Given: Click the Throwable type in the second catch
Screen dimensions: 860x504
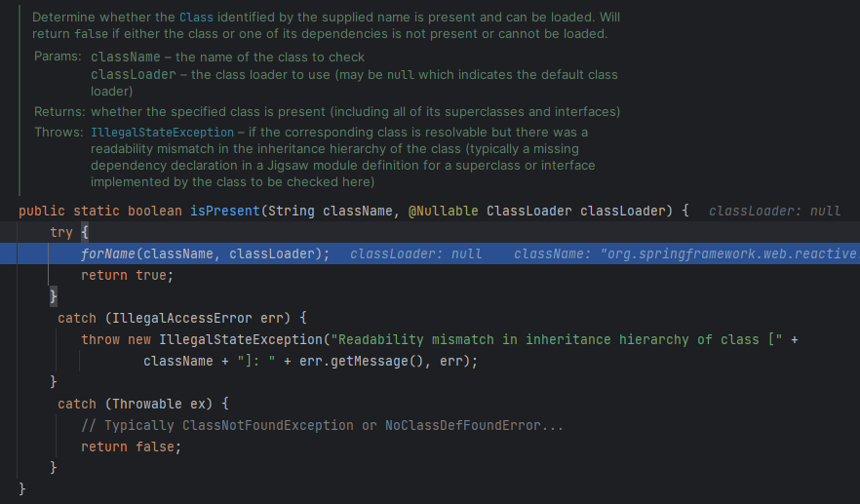Looking at the screenshot, I should [147, 405].
